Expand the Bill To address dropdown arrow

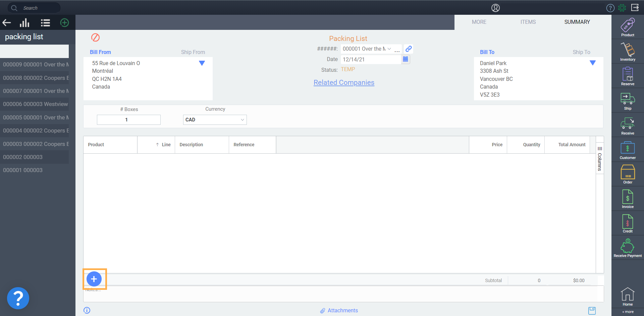593,63
